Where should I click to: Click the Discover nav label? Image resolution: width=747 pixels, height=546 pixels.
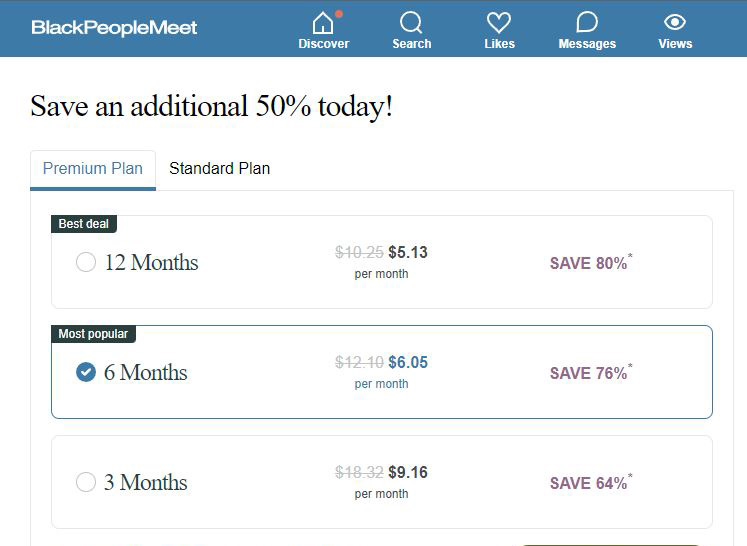point(323,44)
